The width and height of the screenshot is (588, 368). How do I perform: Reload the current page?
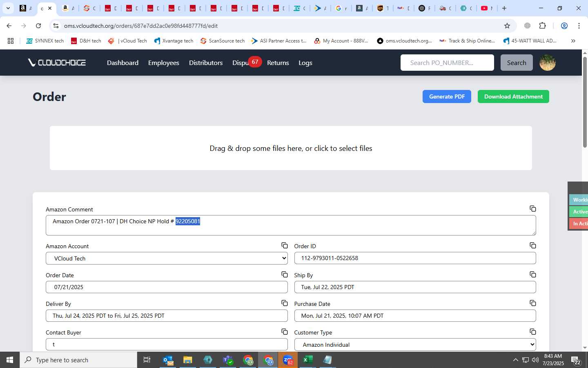[x=38, y=26]
